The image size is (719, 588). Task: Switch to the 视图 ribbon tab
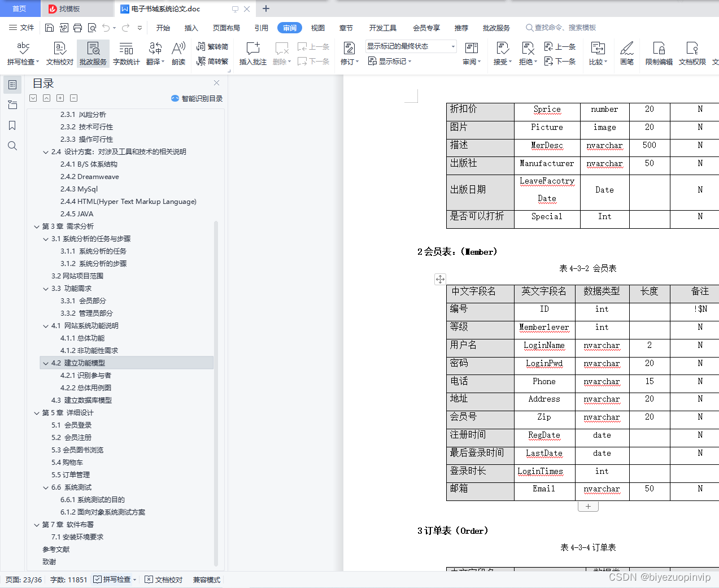tap(318, 28)
